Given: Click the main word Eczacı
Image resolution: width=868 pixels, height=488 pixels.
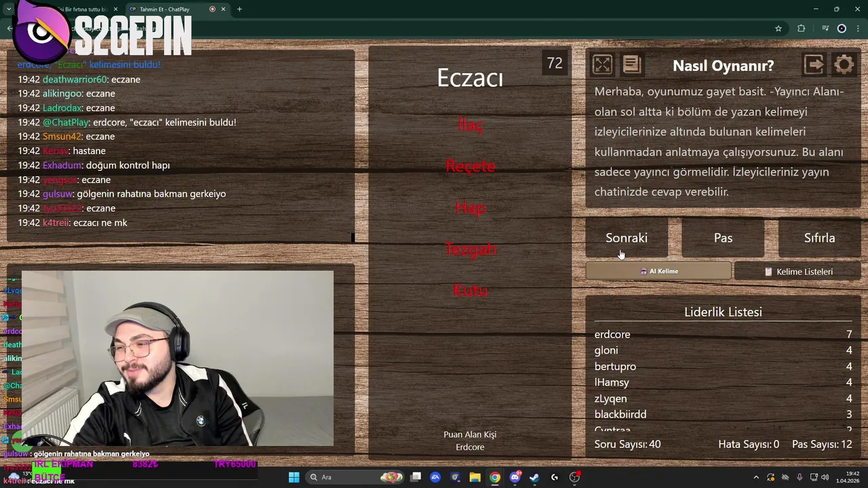Looking at the screenshot, I should pyautogui.click(x=470, y=78).
